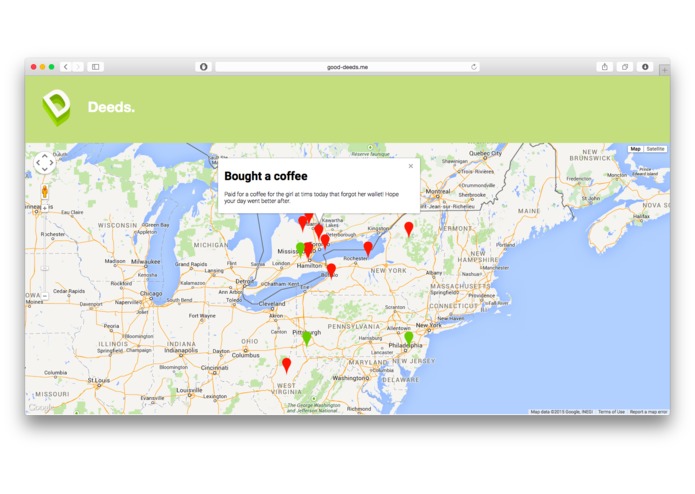The image size is (695, 494).
Task: Select the green marker near Mississauga
Action: tap(300, 249)
